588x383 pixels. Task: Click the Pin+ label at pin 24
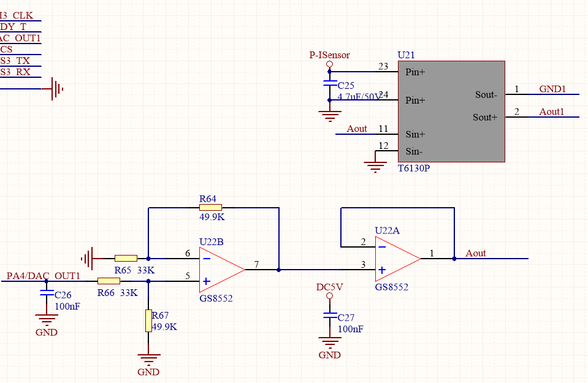coord(415,100)
